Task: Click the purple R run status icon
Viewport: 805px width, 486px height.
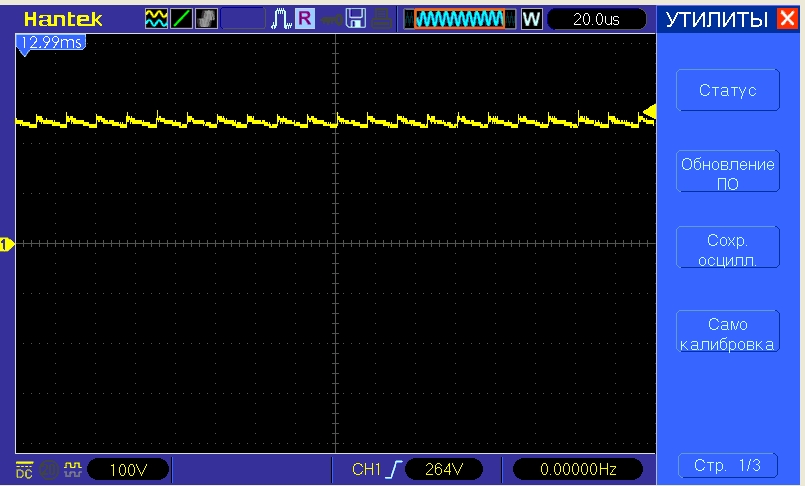Action: [x=305, y=19]
